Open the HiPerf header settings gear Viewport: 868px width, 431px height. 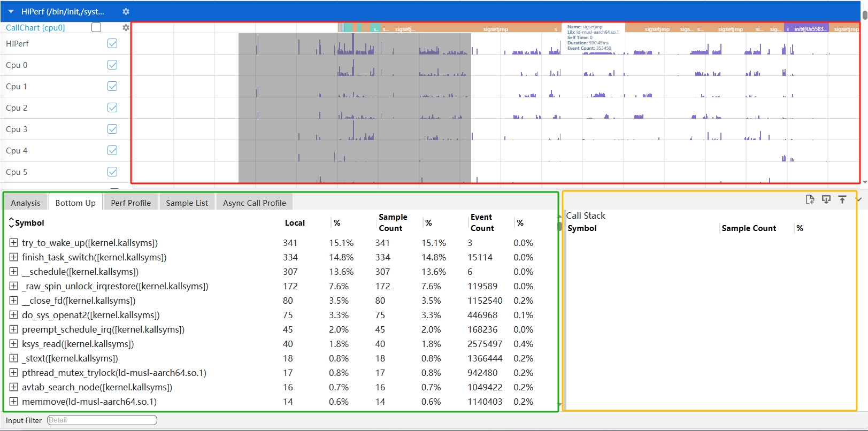[x=126, y=11]
